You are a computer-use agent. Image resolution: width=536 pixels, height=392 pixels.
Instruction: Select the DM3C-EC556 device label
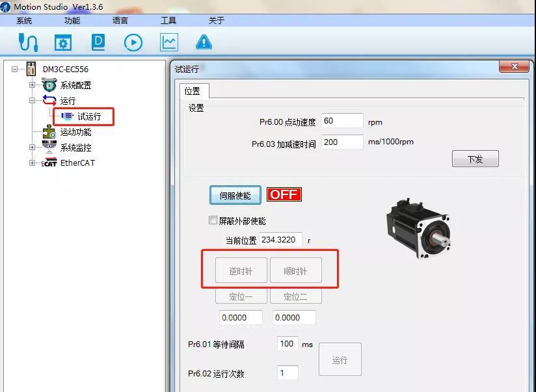pyautogui.click(x=66, y=70)
